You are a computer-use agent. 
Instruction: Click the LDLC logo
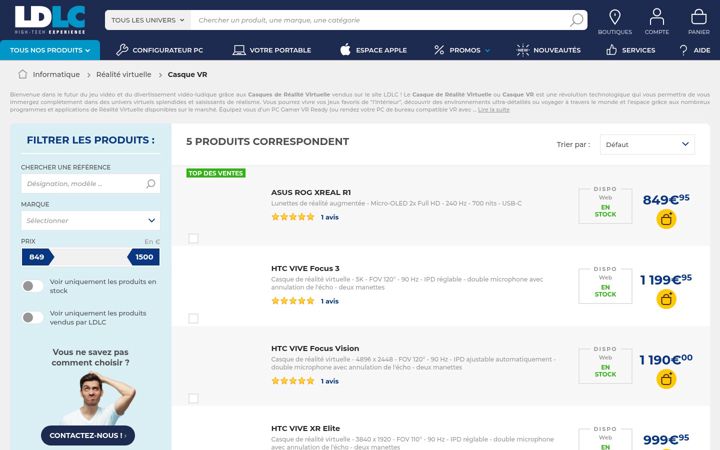click(x=50, y=20)
